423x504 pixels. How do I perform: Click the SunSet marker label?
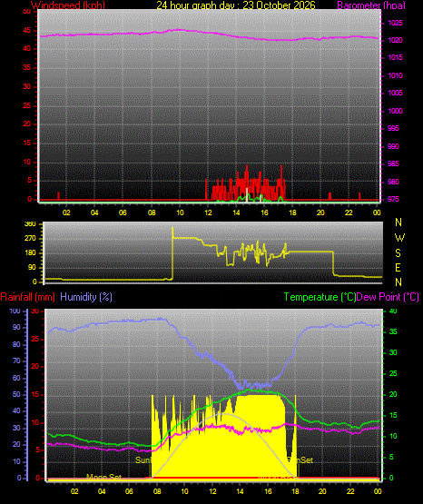300,460
